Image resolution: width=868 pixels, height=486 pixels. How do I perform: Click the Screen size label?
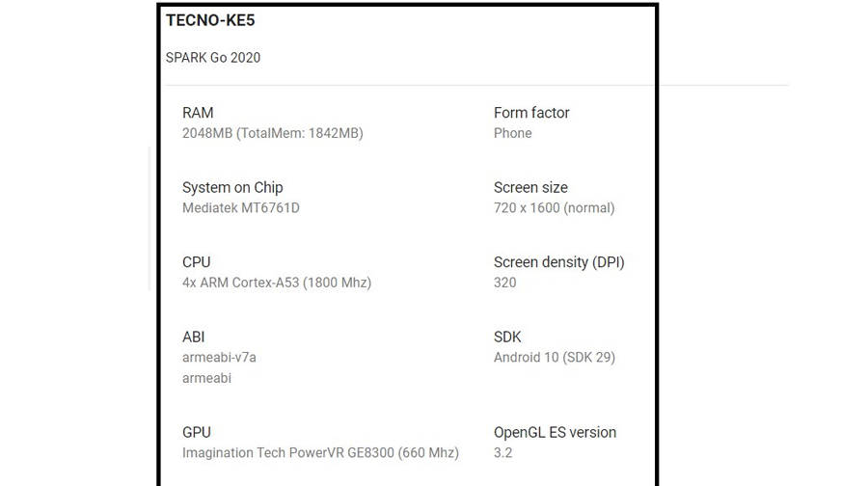pos(530,187)
